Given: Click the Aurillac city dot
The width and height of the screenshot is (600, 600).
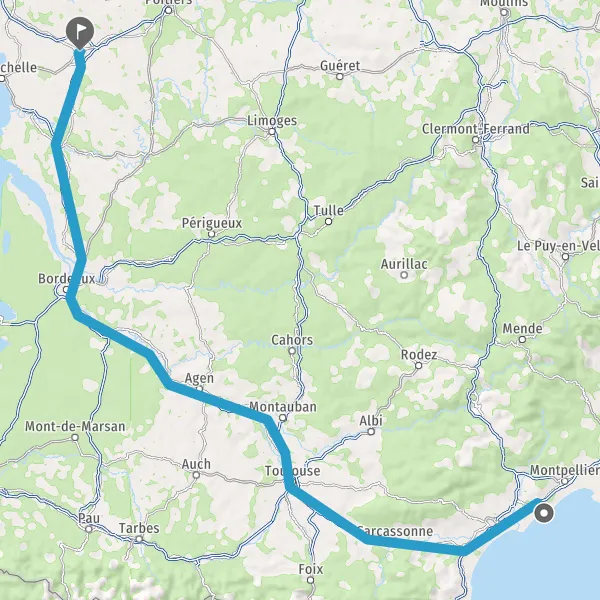Looking at the screenshot, I should 404,275.
